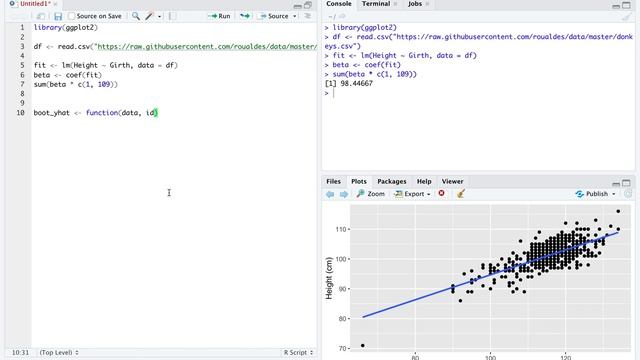Viewport: 640px width, 360px height.
Task: Click the Compile Report notebook icon
Action: pos(172,16)
